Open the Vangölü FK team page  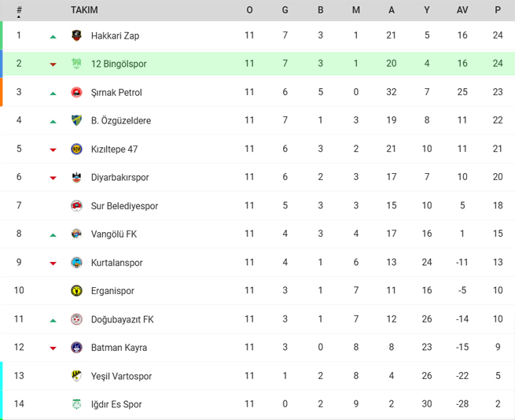pos(114,234)
